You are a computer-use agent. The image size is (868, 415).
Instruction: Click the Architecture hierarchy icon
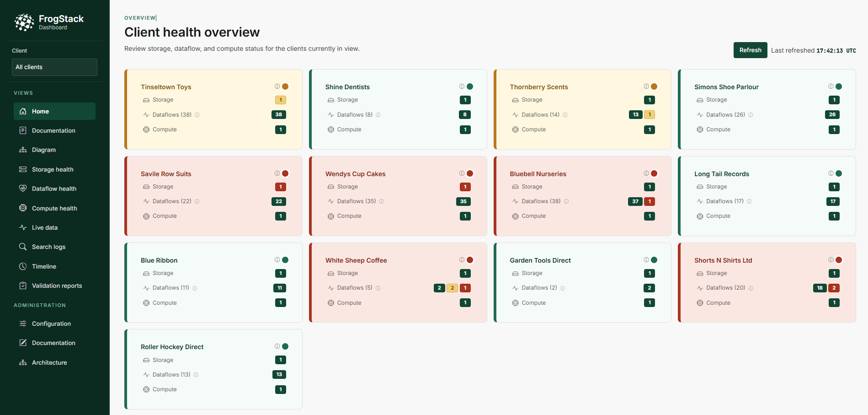point(23,362)
